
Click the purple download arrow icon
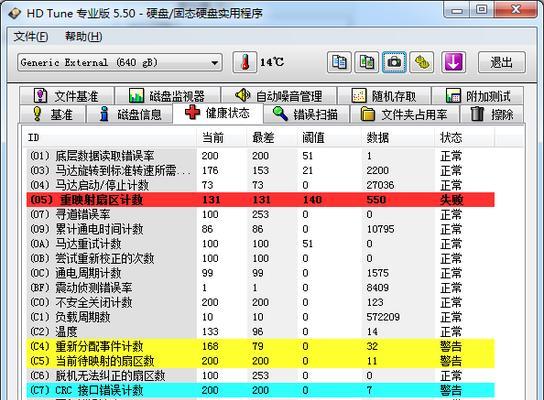tap(453, 62)
